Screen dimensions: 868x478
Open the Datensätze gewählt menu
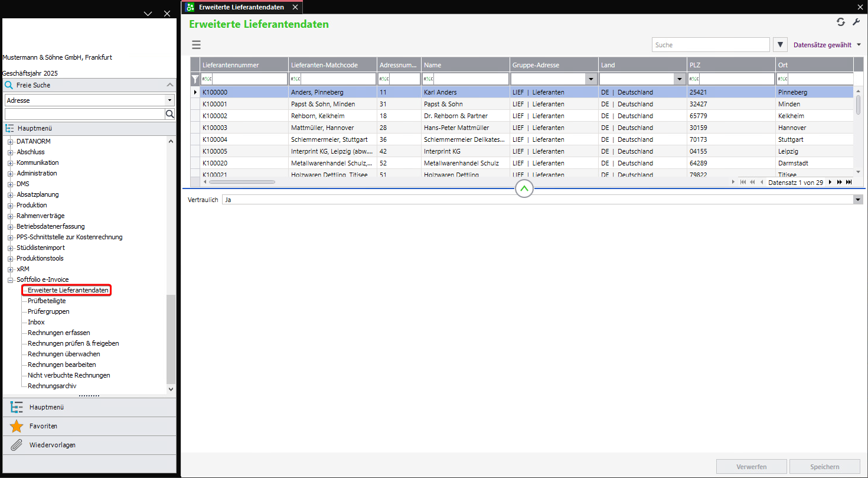826,45
